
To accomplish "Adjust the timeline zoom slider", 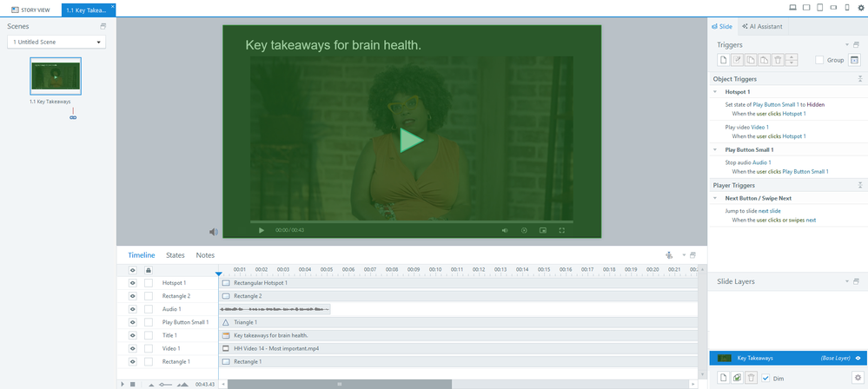I will pos(165,385).
